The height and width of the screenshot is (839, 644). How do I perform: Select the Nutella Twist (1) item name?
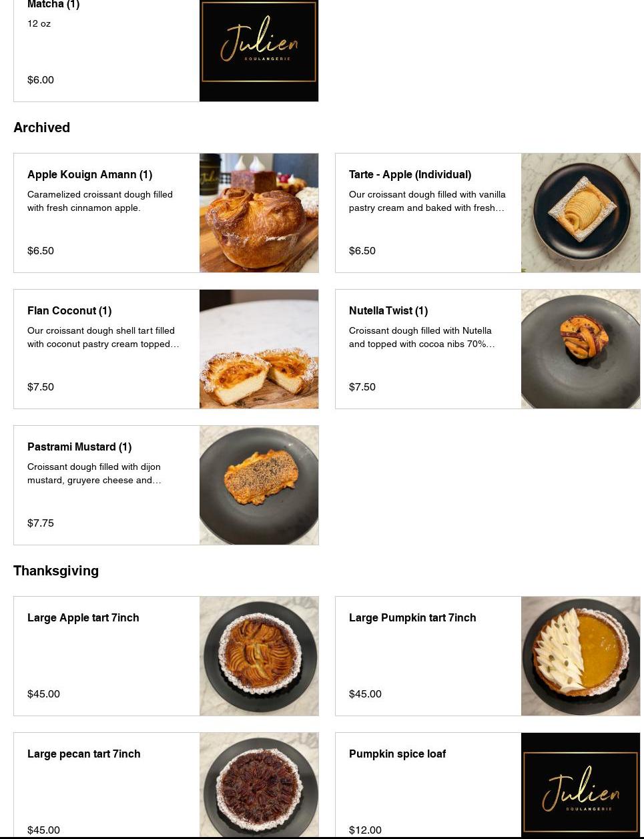(x=388, y=311)
